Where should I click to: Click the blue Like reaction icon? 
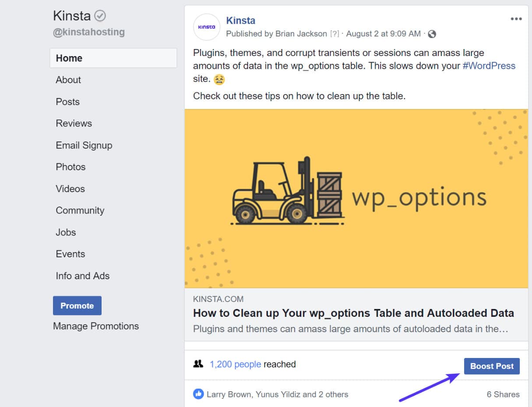(198, 394)
